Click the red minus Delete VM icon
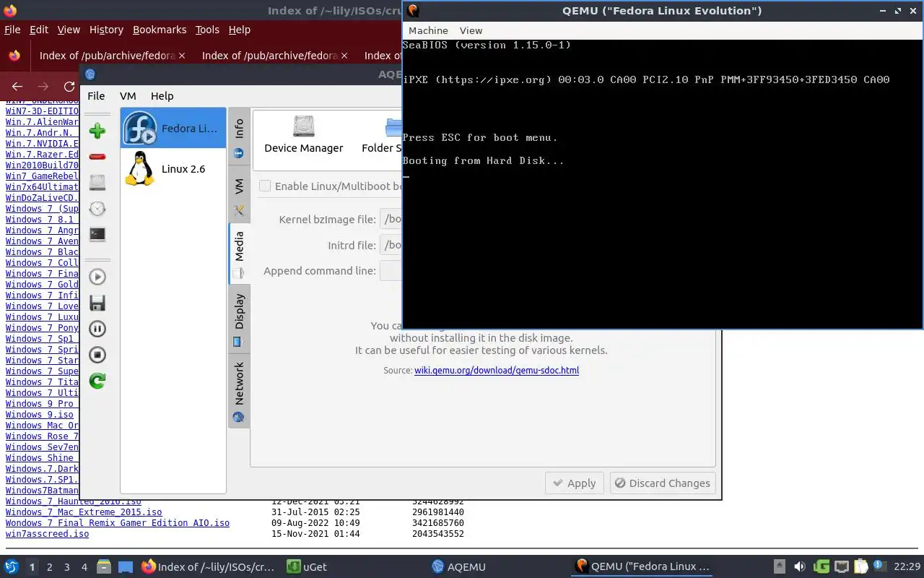The width and height of the screenshot is (924, 578). click(x=97, y=157)
